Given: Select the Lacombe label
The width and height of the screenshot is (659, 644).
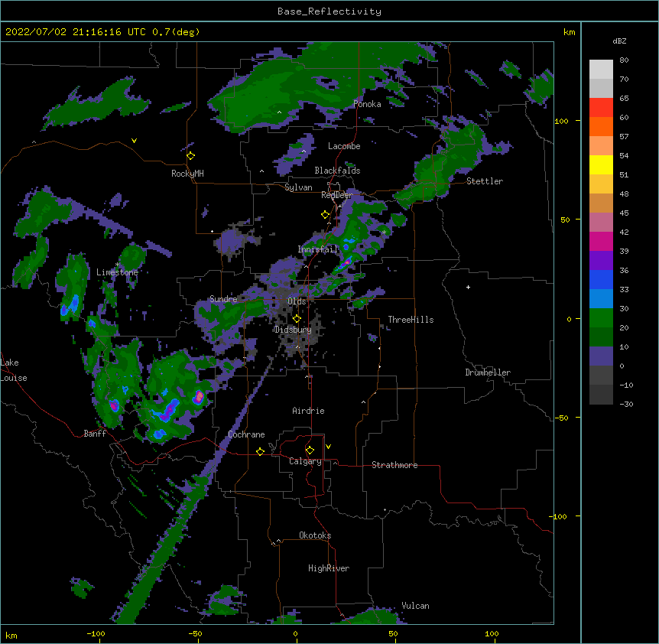Looking at the screenshot, I should click(344, 146).
